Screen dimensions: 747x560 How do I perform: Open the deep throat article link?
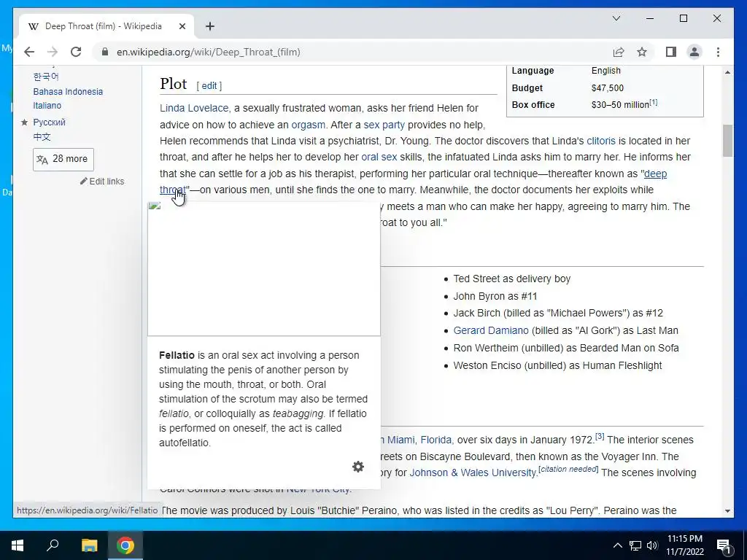(x=656, y=174)
